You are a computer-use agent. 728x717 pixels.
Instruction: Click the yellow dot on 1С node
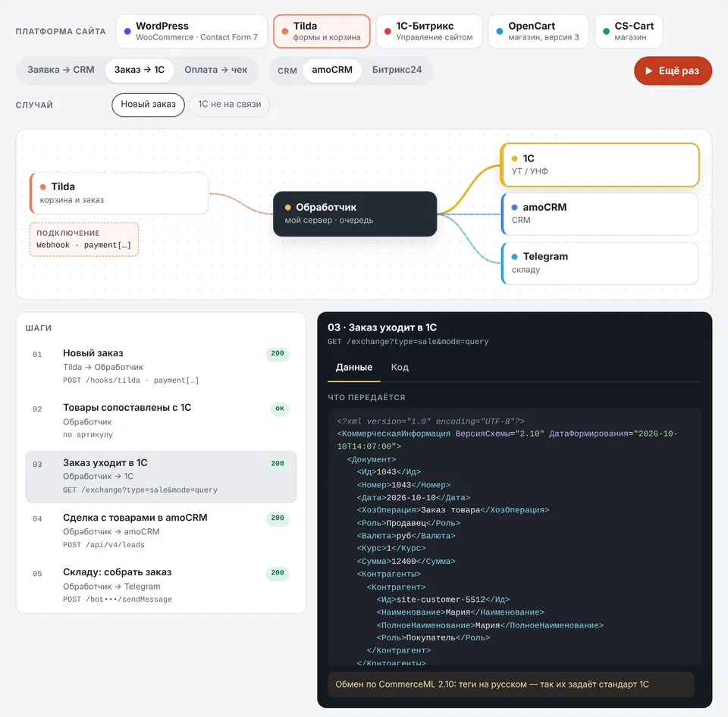pos(514,158)
